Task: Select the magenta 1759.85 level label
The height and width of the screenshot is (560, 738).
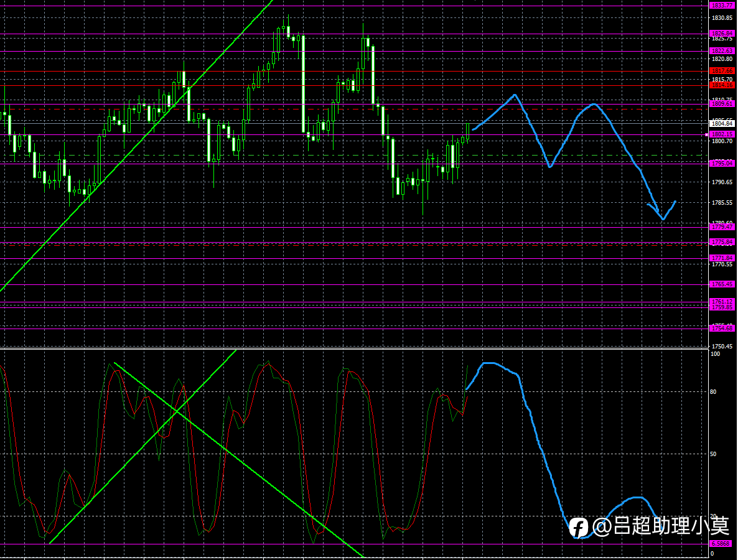Action: (722, 307)
